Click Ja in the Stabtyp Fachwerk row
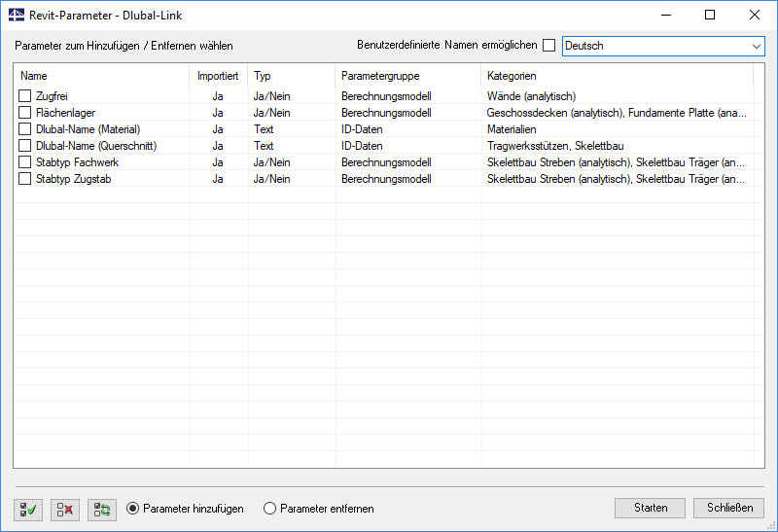 [218, 162]
